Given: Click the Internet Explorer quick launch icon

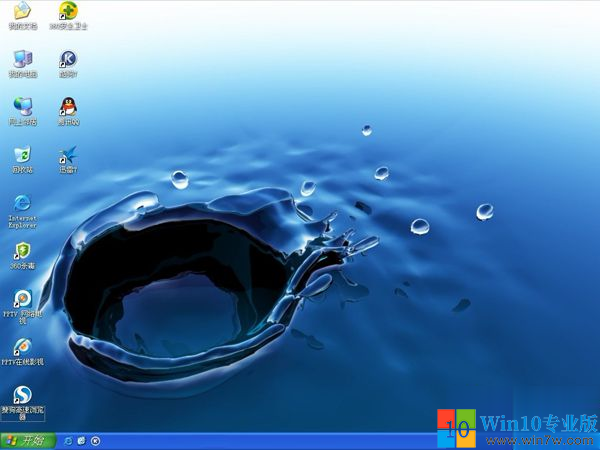Looking at the screenshot, I should point(68,441).
